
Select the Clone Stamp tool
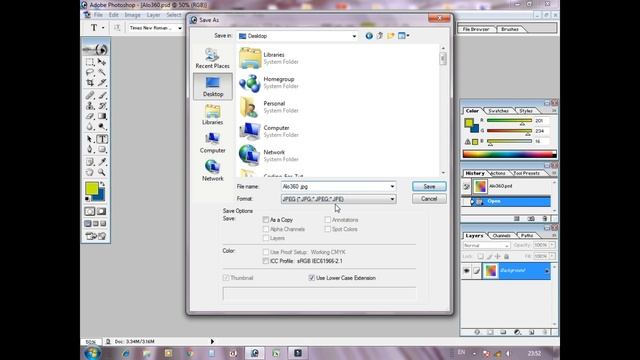[x=90, y=106]
